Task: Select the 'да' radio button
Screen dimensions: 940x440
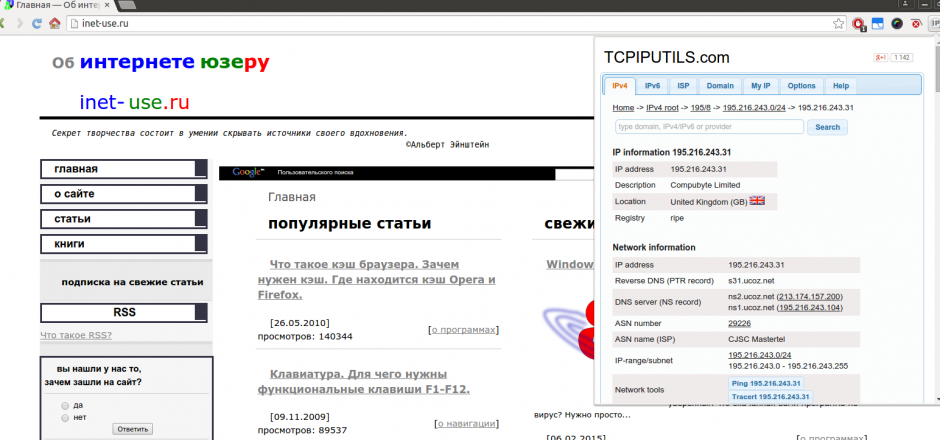Action: (x=65, y=405)
